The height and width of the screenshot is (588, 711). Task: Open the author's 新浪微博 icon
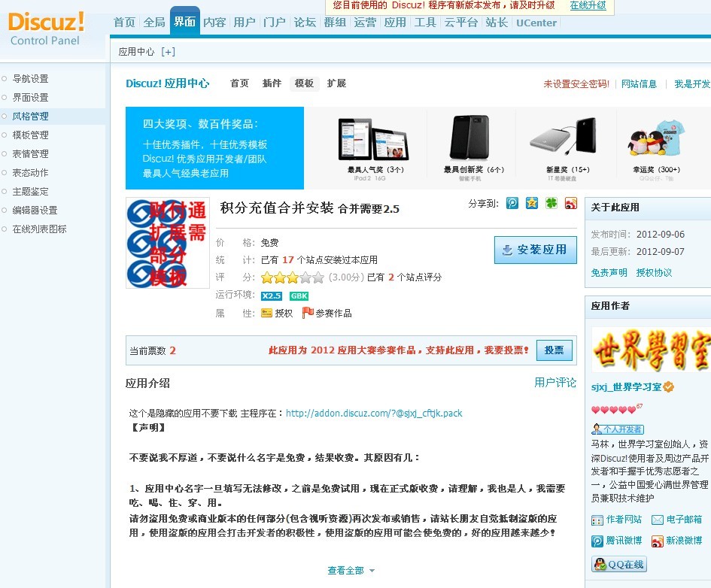pyautogui.click(x=657, y=541)
